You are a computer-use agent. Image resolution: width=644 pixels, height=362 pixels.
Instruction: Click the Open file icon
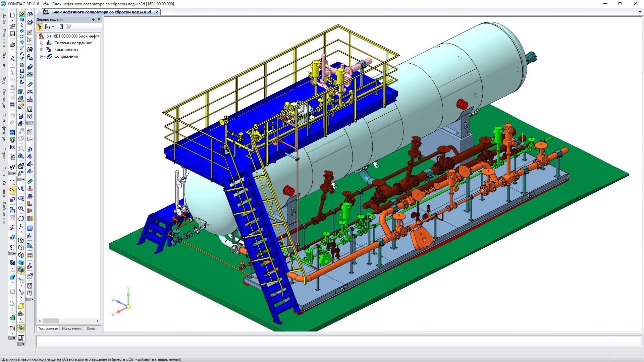coord(12,26)
